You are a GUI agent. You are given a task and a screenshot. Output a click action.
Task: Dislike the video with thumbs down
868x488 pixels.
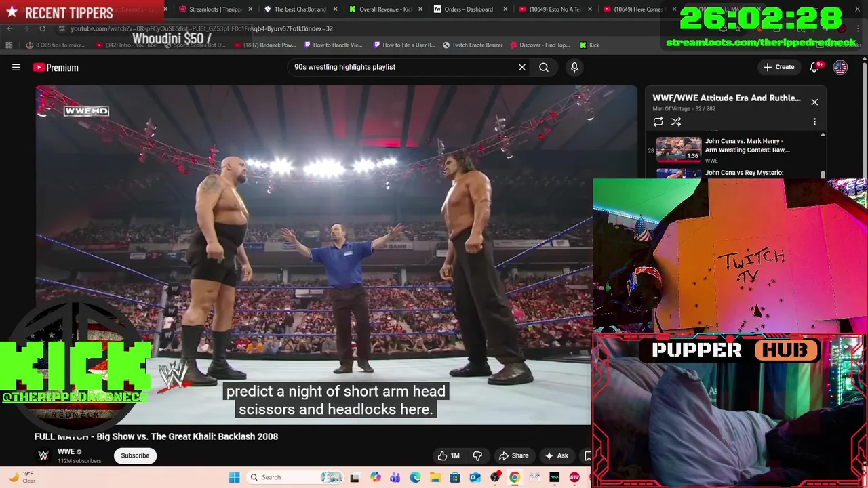pos(477,455)
